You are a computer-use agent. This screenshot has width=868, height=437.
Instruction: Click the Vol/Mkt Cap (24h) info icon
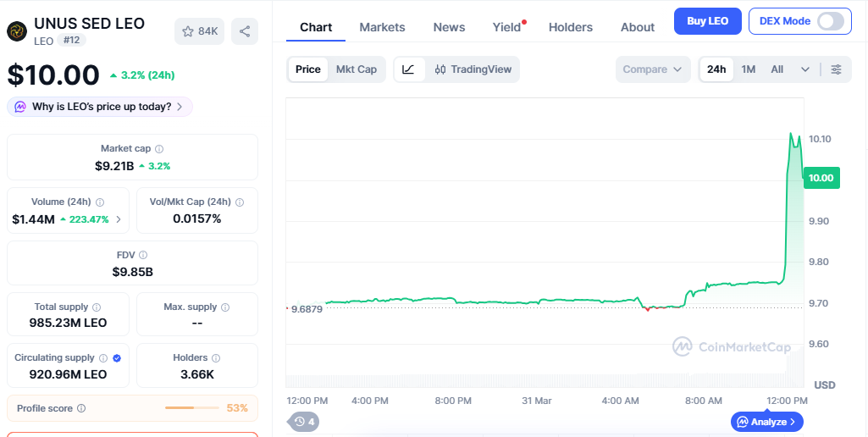point(240,202)
